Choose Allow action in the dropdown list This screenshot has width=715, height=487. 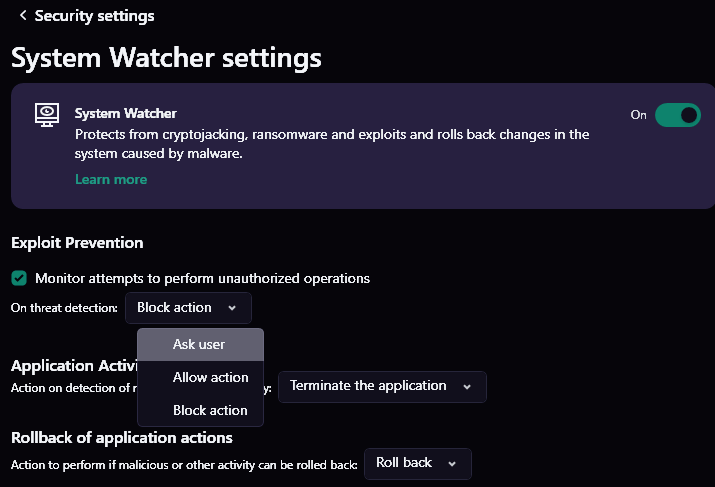[210, 377]
